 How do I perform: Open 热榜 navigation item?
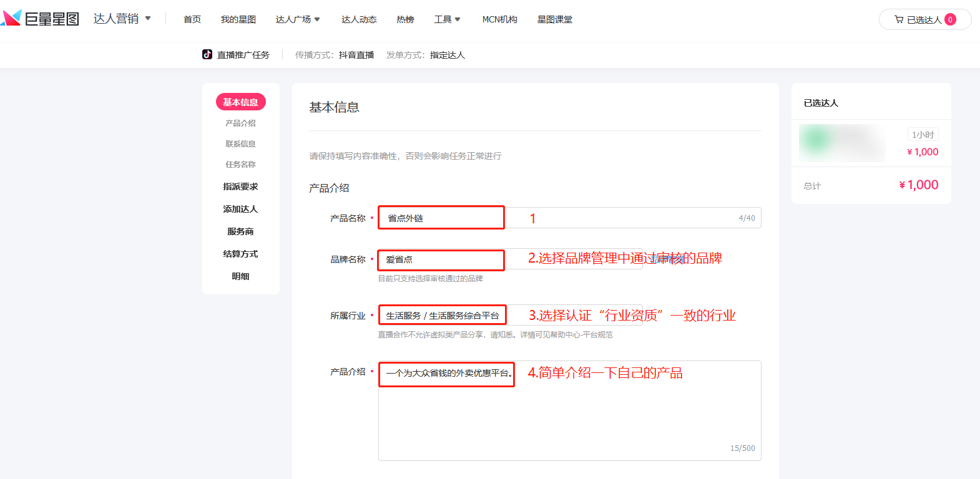point(405,19)
